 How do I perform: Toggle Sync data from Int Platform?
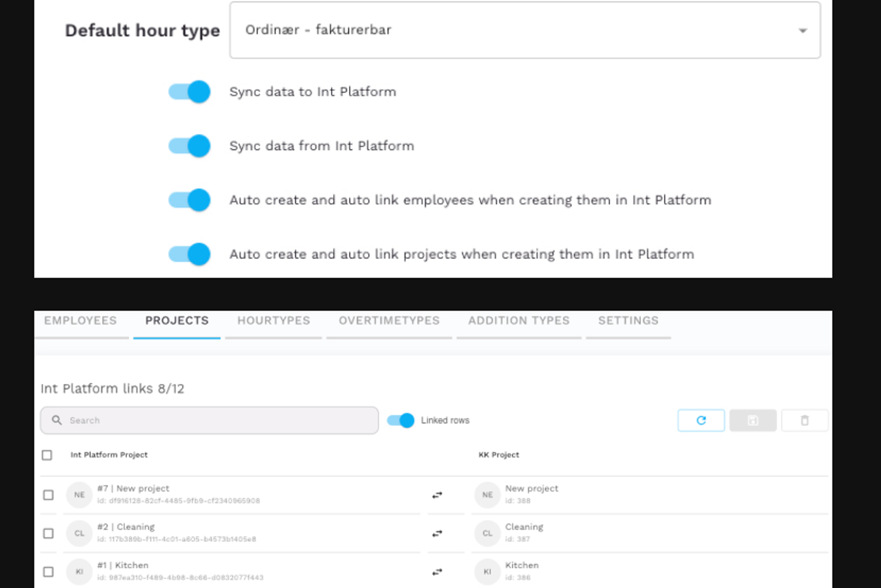pyautogui.click(x=190, y=146)
